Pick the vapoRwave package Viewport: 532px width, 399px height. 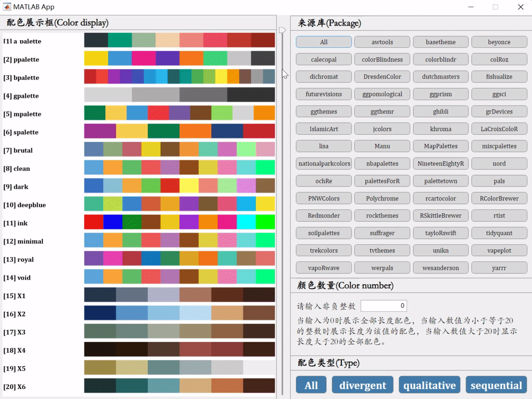point(324,268)
